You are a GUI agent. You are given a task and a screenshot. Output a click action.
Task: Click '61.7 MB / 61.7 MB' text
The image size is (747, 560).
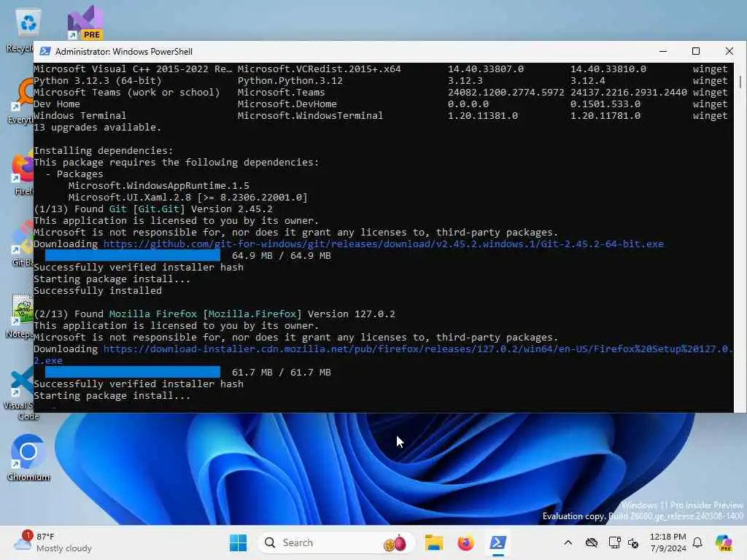[281, 373]
